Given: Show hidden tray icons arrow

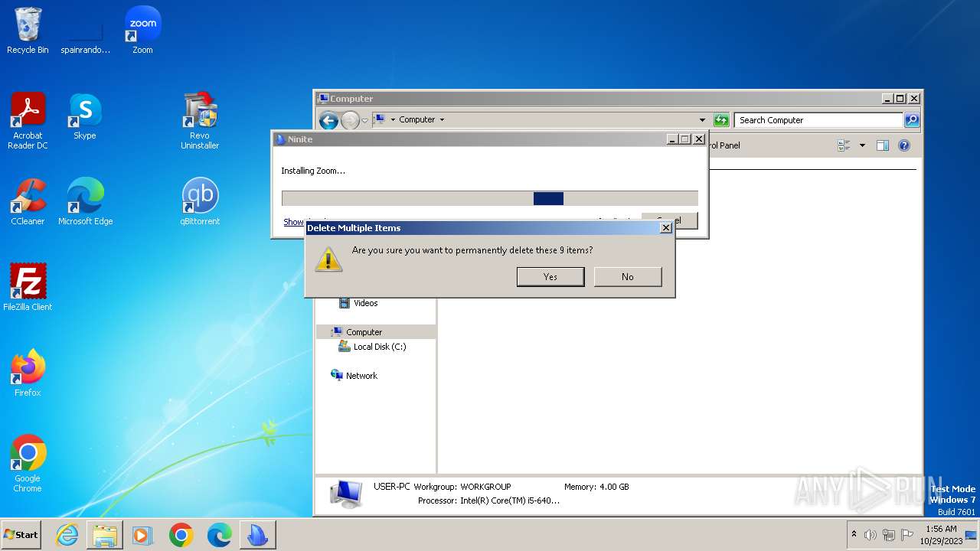Looking at the screenshot, I should (854, 534).
